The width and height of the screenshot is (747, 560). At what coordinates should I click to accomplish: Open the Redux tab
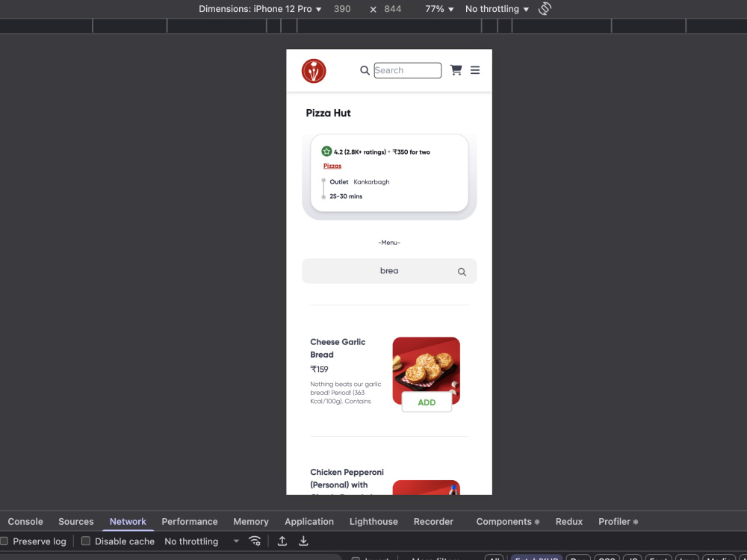point(568,521)
